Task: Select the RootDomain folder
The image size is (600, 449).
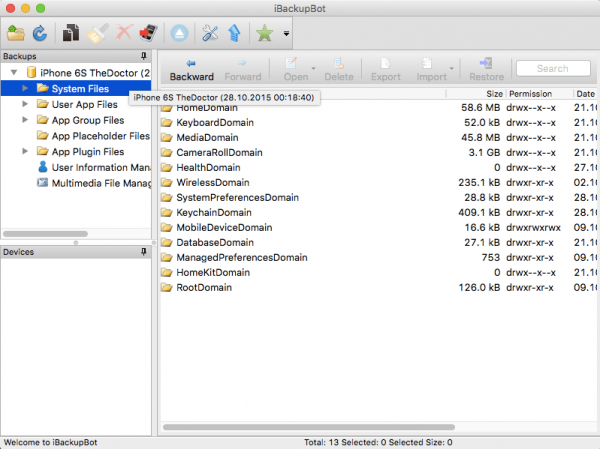Action: (x=204, y=287)
